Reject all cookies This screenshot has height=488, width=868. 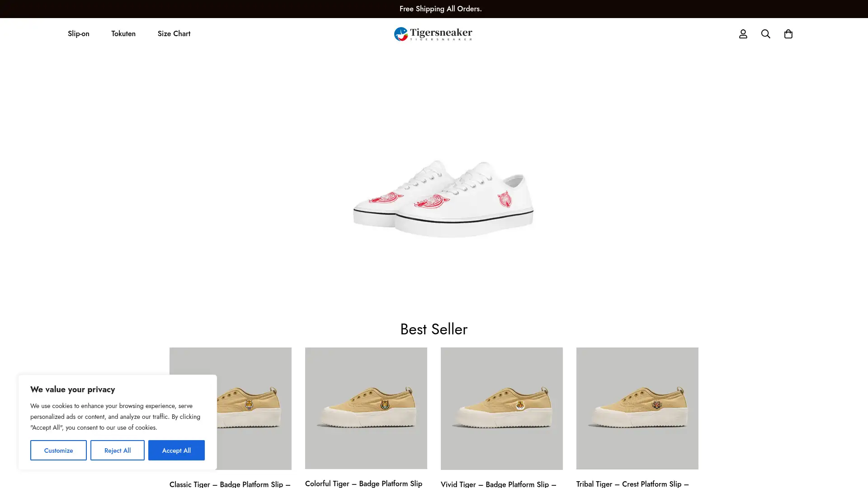coord(117,450)
